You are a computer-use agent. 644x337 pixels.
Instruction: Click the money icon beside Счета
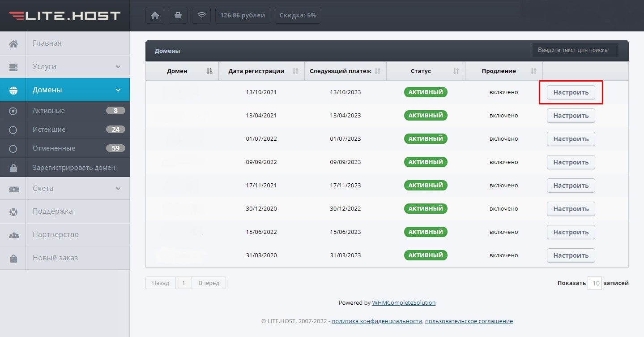13,189
